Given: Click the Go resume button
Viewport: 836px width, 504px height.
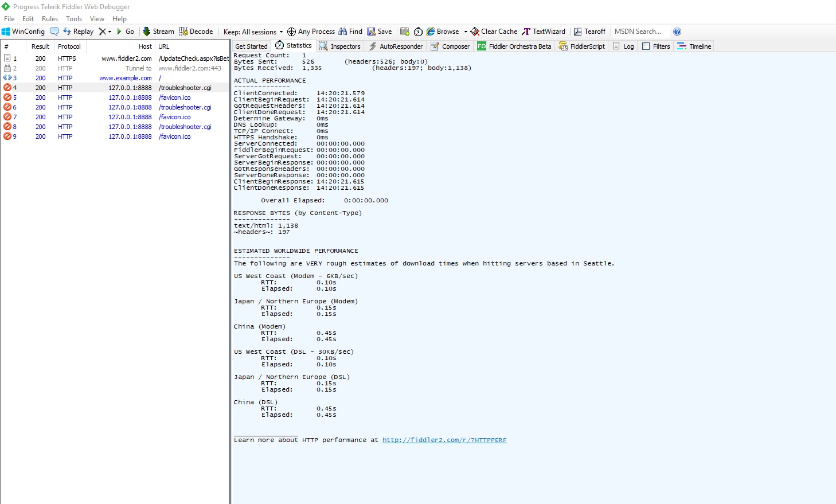Looking at the screenshot, I should pyautogui.click(x=126, y=32).
